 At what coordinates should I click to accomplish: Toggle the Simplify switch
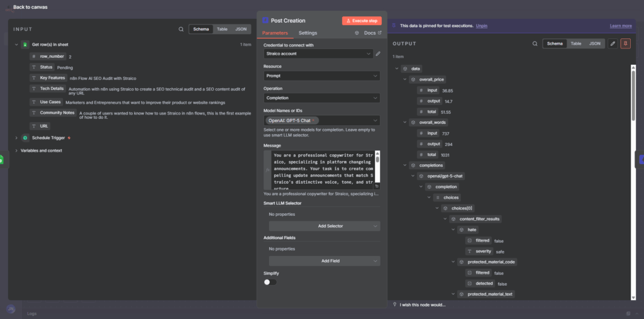click(x=270, y=282)
